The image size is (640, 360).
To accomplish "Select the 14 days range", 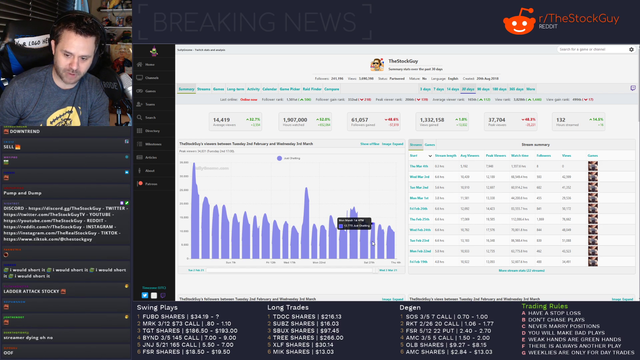I will click(x=453, y=89).
